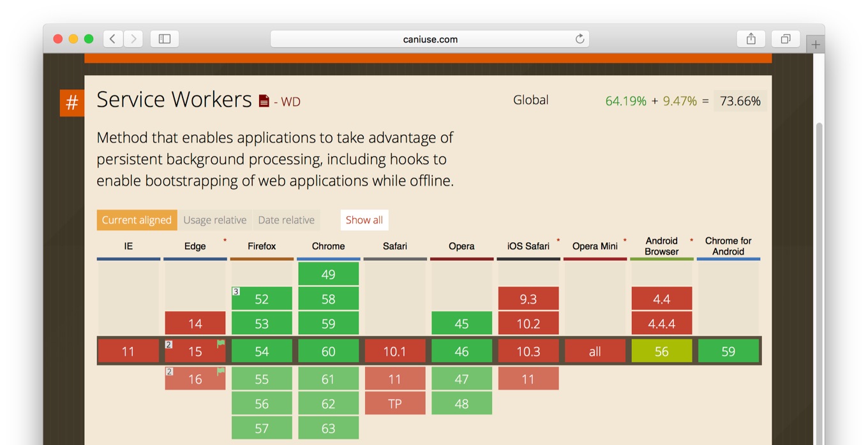Open the WD specification link
The width and height of the screenshot is (868, 445).
point(291,101)
